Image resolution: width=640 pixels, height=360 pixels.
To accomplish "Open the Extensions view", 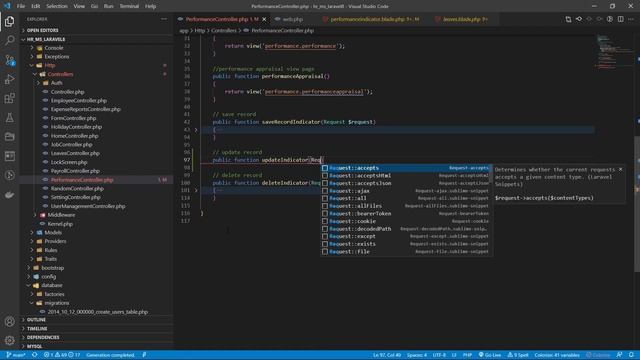I will tap(9, 98).
